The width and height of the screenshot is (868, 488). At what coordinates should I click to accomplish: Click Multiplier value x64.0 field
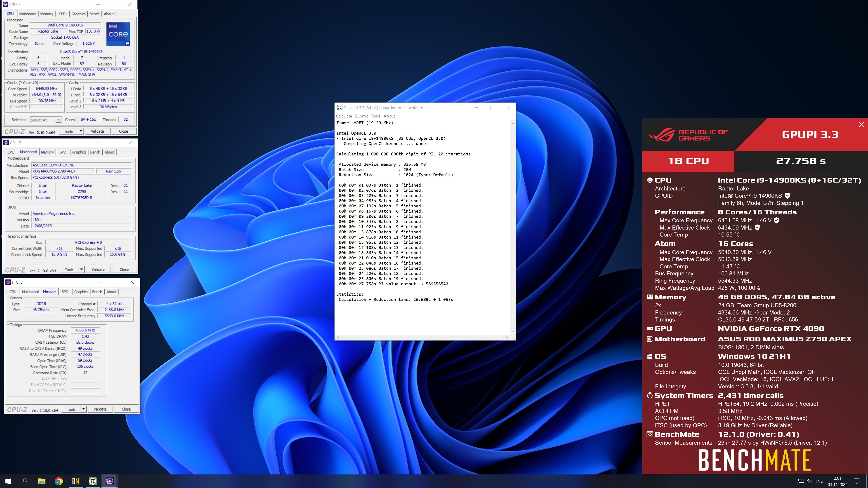coord(47,95)
